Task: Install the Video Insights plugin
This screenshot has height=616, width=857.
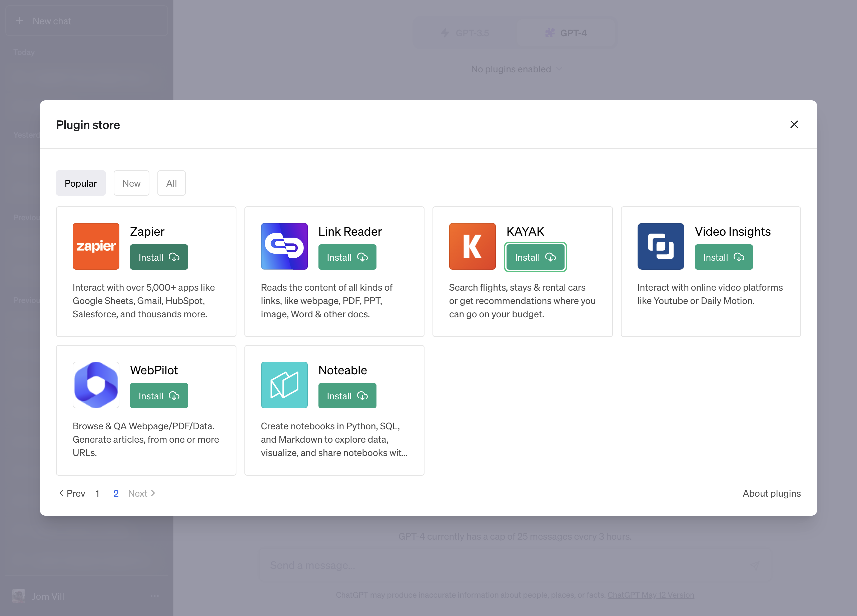Action: click(x=724, y=257)
